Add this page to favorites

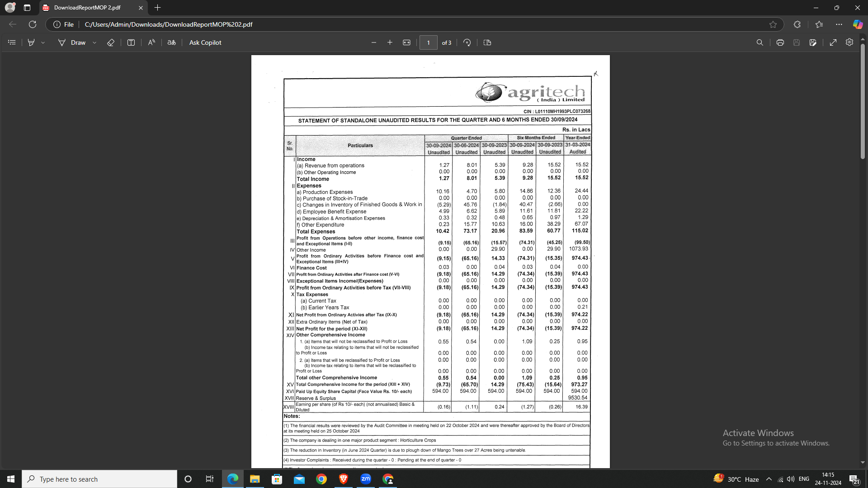773,24
